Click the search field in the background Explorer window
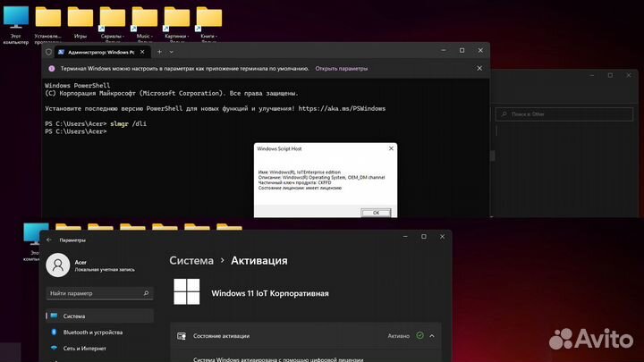644x362 pixels. click(564, 114)
